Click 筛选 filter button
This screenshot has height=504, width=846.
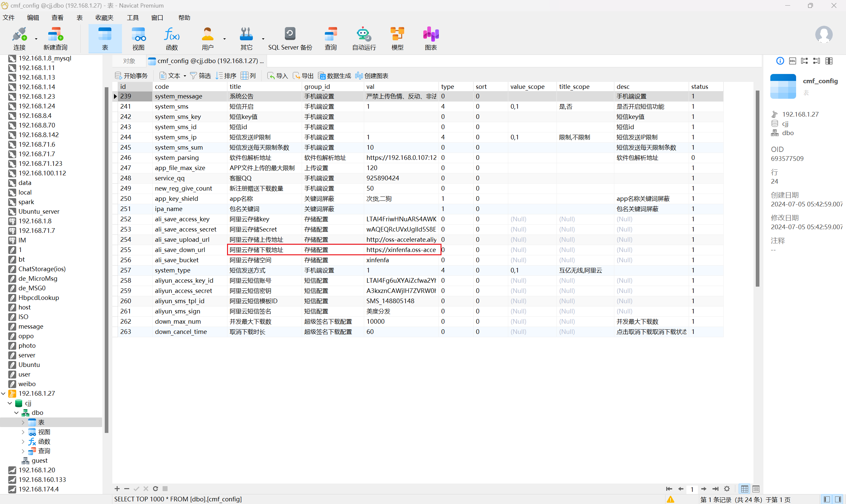201,76
